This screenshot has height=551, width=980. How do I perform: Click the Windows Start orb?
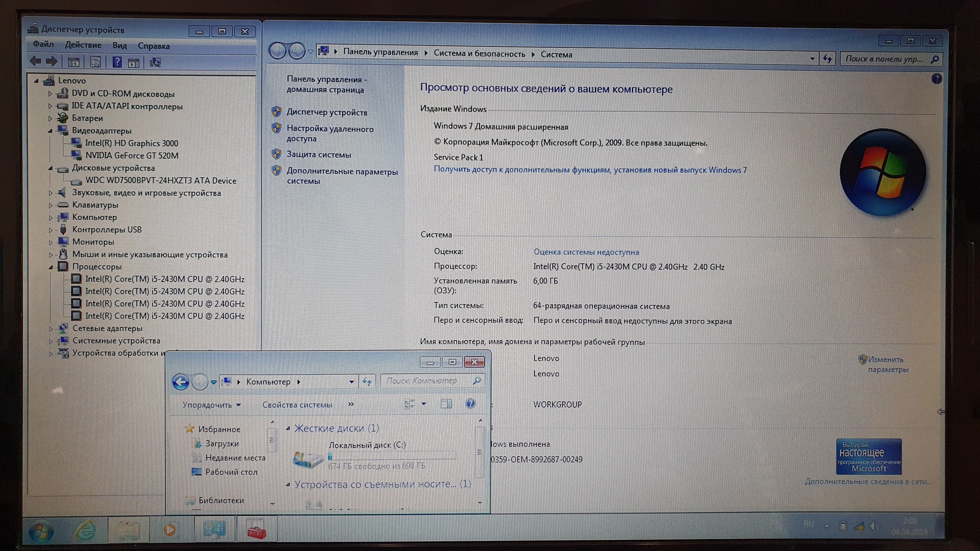pos(41,531)
